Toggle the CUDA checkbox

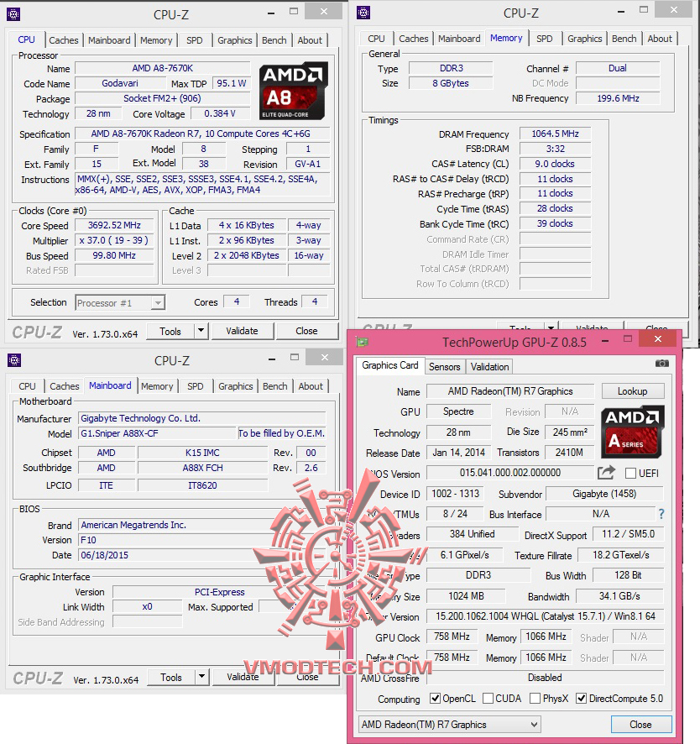(488, 699)
